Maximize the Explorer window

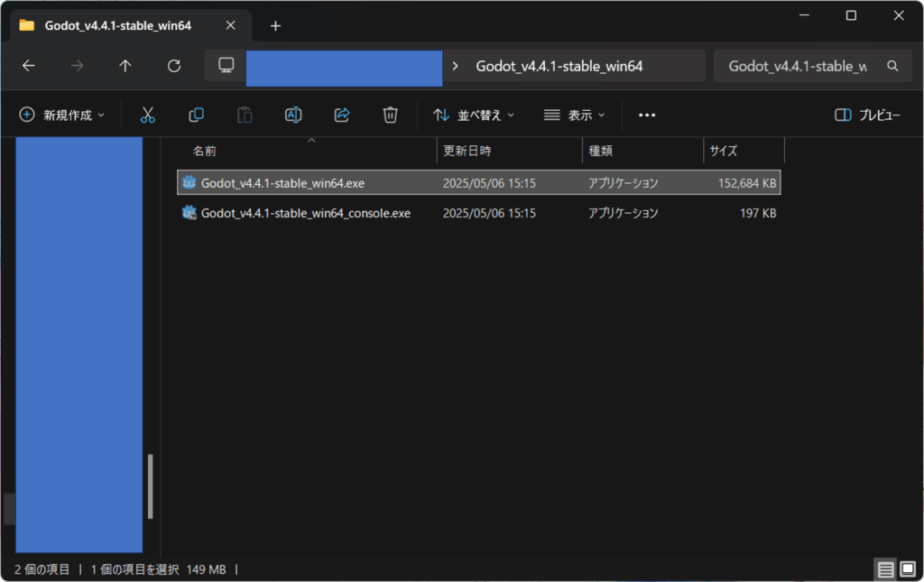851,15
